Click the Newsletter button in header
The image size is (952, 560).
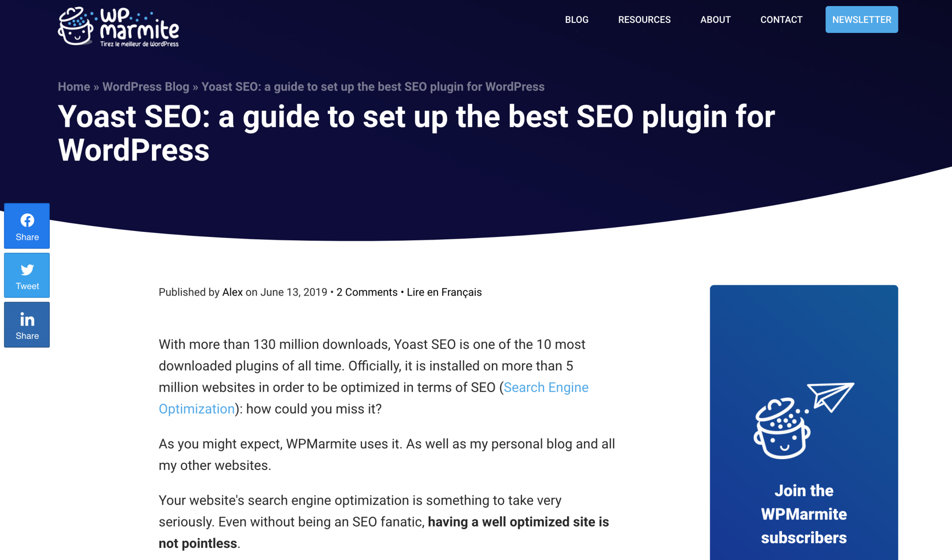861,20
